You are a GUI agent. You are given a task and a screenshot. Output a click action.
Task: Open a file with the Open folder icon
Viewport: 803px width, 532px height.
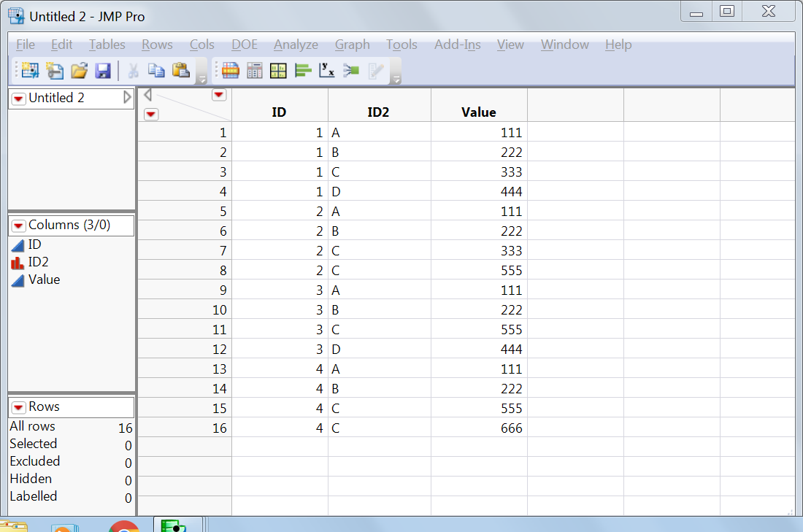pos(79,70)
